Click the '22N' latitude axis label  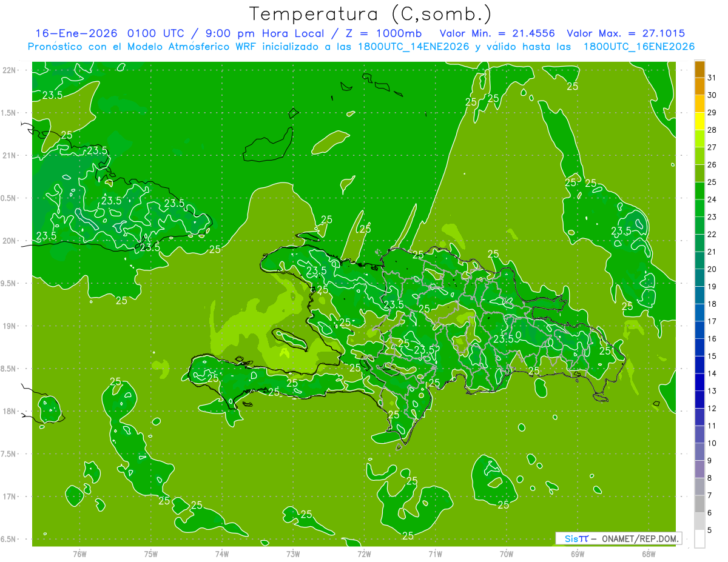coord(10,70)
